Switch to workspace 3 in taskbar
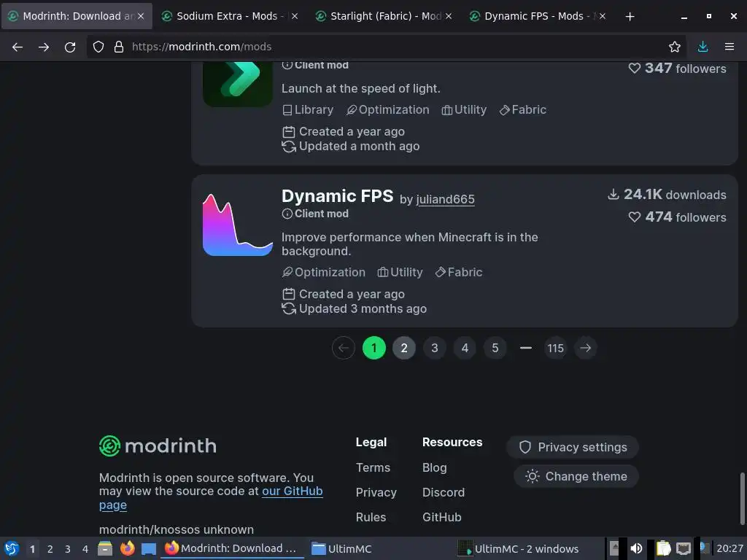 pyautogui.click(x=68, y=549)
